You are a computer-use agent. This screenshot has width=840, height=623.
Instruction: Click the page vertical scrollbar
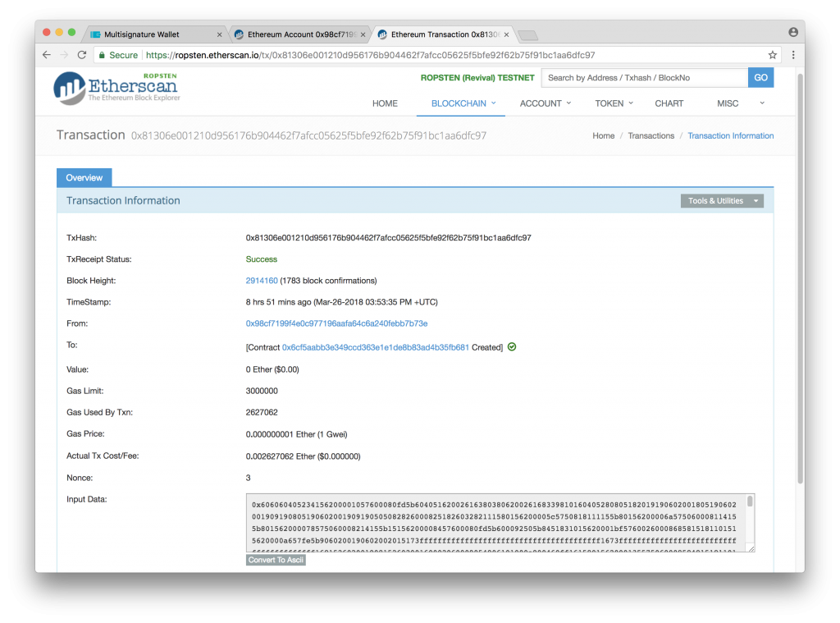[x=801, y=279]
